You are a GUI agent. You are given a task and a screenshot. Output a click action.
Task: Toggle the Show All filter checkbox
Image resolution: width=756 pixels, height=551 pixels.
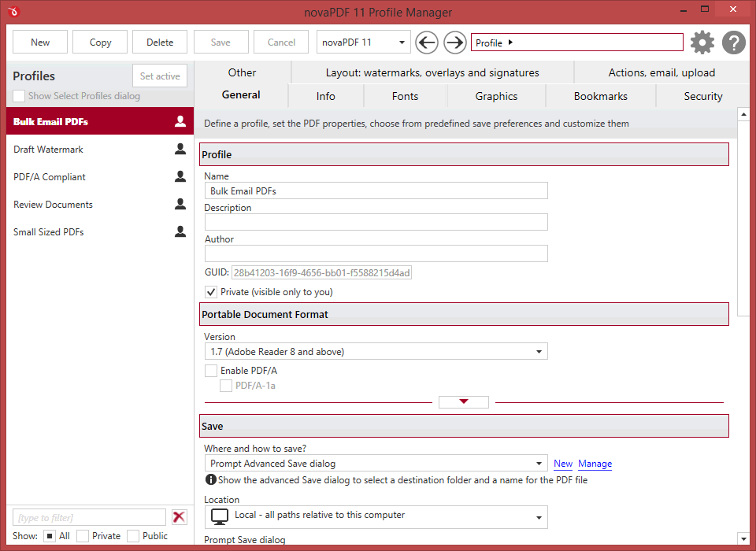pyautogui.click(x=50, y=536)
